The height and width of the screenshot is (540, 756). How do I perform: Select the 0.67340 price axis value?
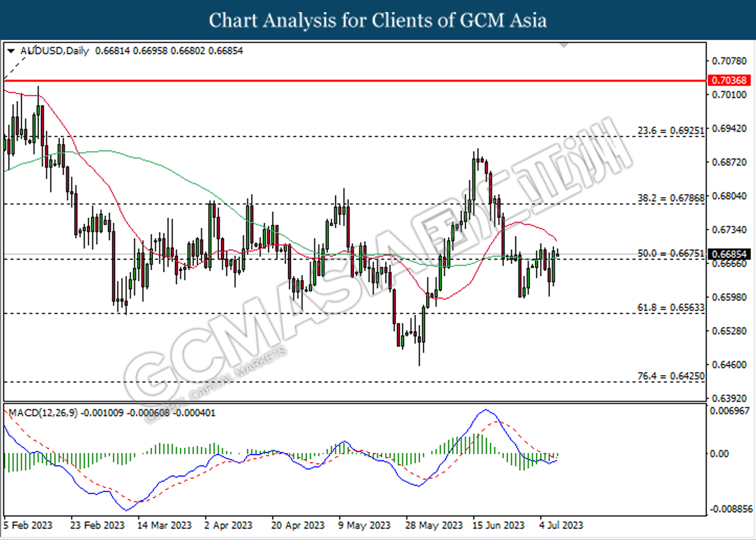pyautogui.click(x=729, y=230)
